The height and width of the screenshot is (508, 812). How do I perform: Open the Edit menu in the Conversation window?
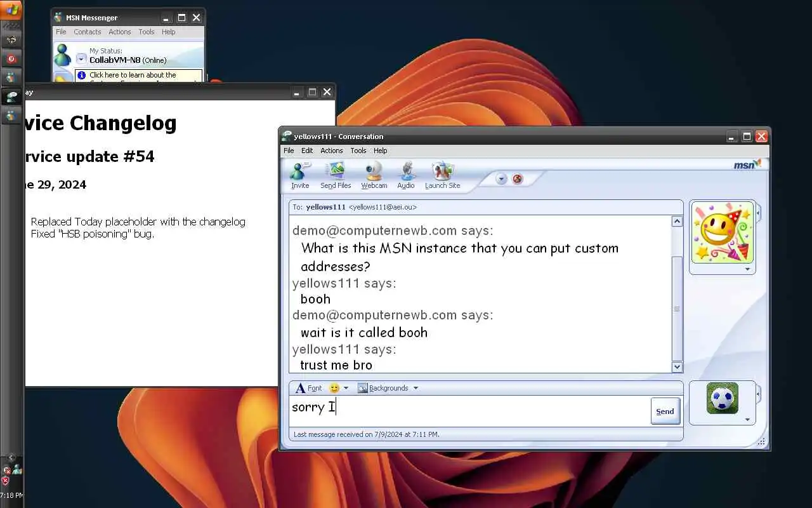click(307, 150)
